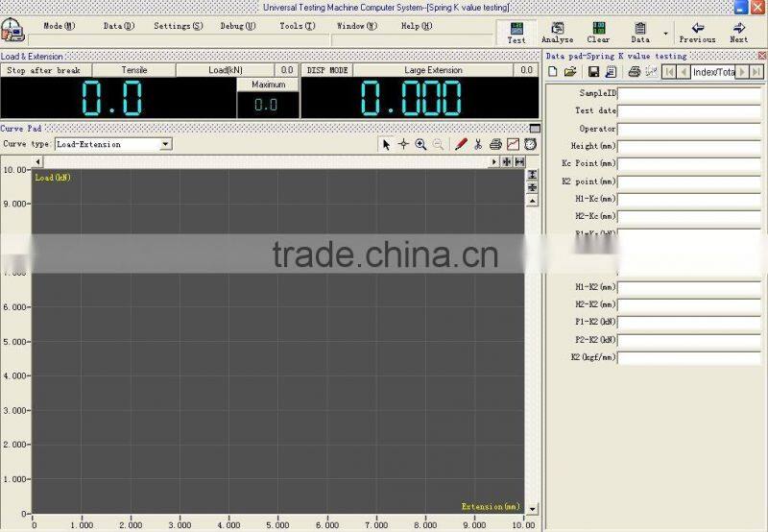Click the DISP MODE button

click(326, 70)
